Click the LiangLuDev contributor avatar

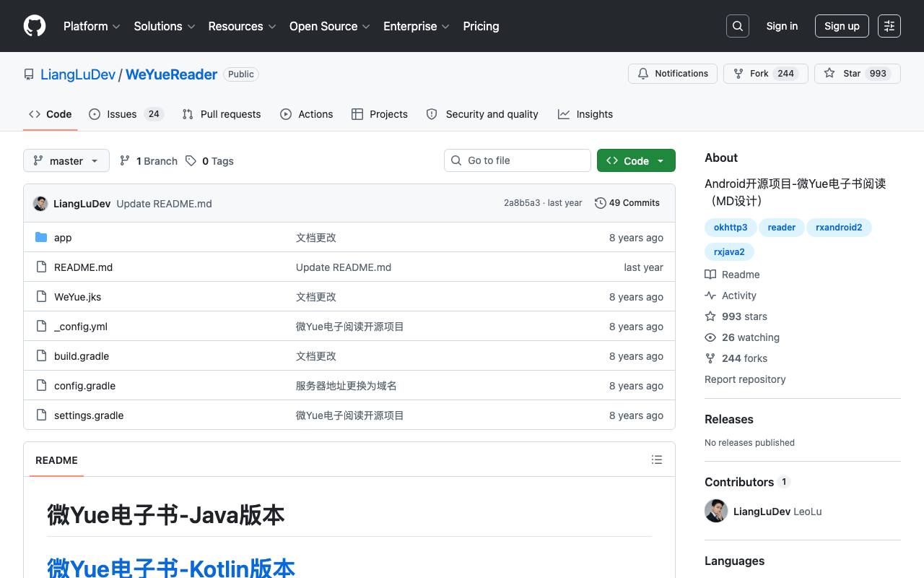(716, 511)
